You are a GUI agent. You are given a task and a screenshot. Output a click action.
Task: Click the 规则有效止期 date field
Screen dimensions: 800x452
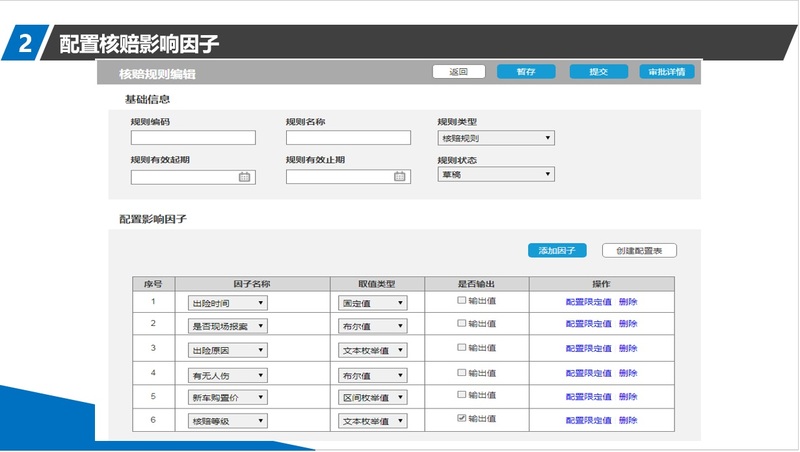point(348,177)
